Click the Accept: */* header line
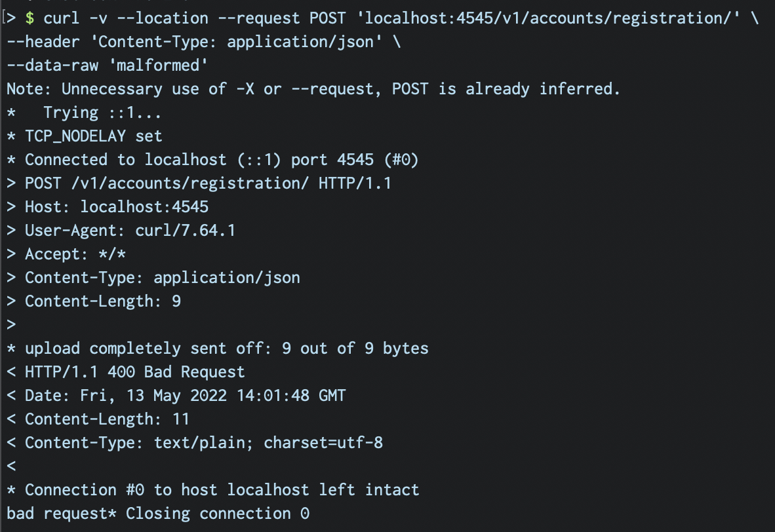The image size is (775, 532). coord(75,254)
